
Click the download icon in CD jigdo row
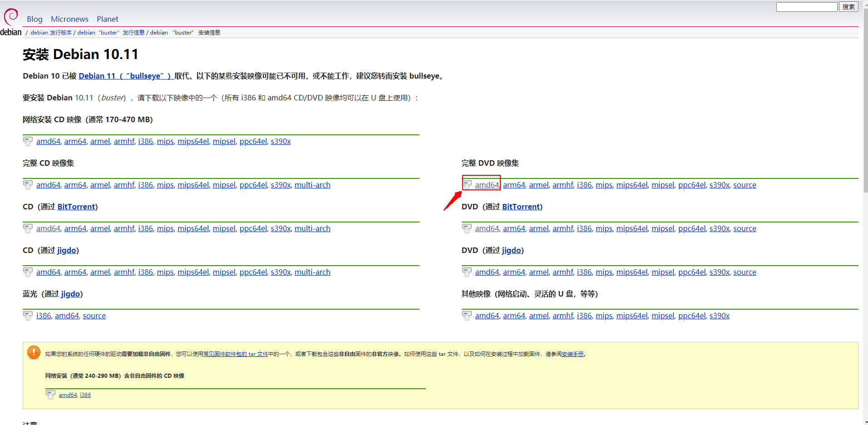coord(28,272)
